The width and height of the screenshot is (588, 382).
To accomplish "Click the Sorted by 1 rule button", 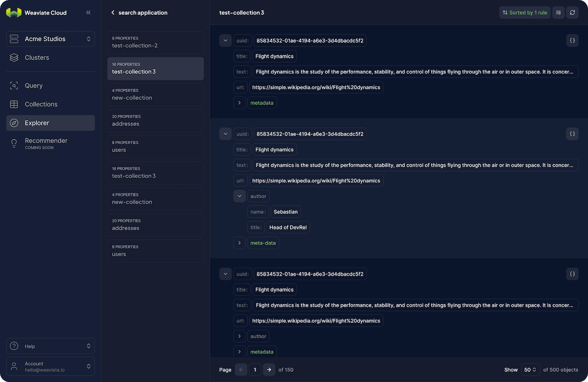I will click(x=524, y=13).
